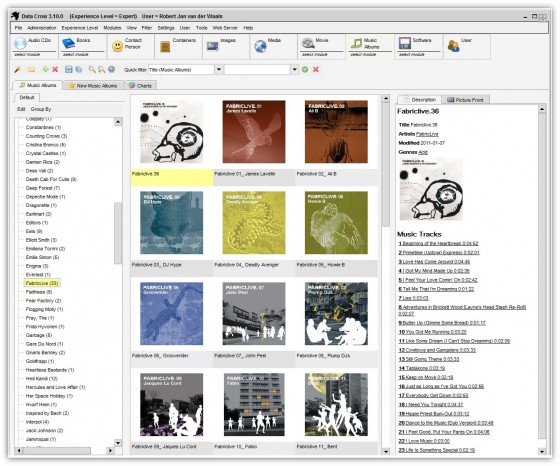
Task: Click the yellow folder open icon
Action: coord(31,69)
